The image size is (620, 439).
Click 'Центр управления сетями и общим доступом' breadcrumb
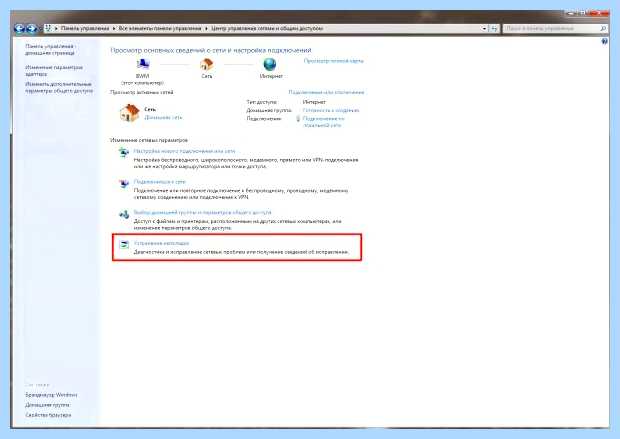click(267, 28)
